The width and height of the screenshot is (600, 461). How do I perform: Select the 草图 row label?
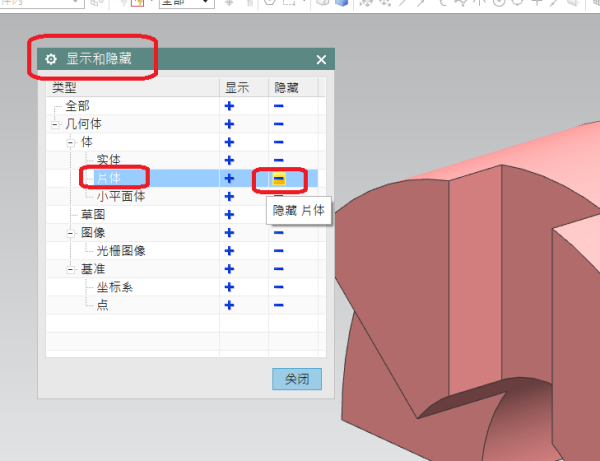(93, 214)
